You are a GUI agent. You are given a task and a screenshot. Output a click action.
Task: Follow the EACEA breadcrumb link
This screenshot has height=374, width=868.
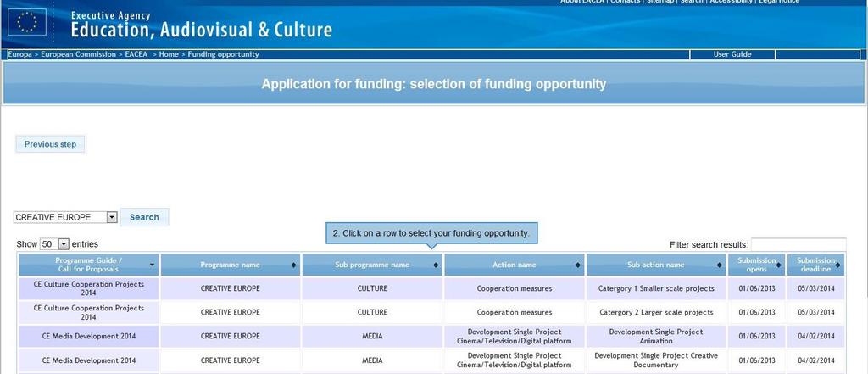136,54
